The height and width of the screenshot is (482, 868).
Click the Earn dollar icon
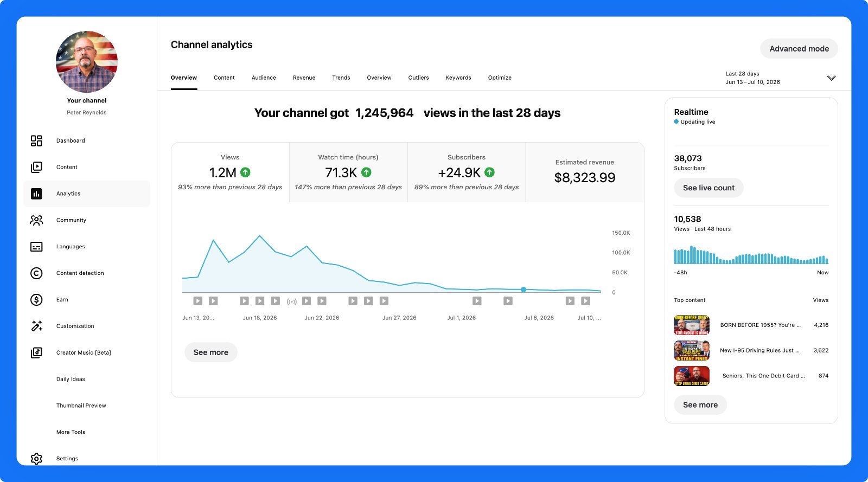pyautogui.click(x=36, y=300)
